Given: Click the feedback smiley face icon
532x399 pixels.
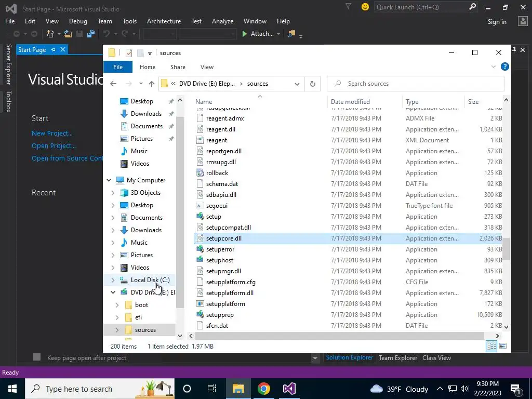Looking at the screenshot, I should coord(365,7).
